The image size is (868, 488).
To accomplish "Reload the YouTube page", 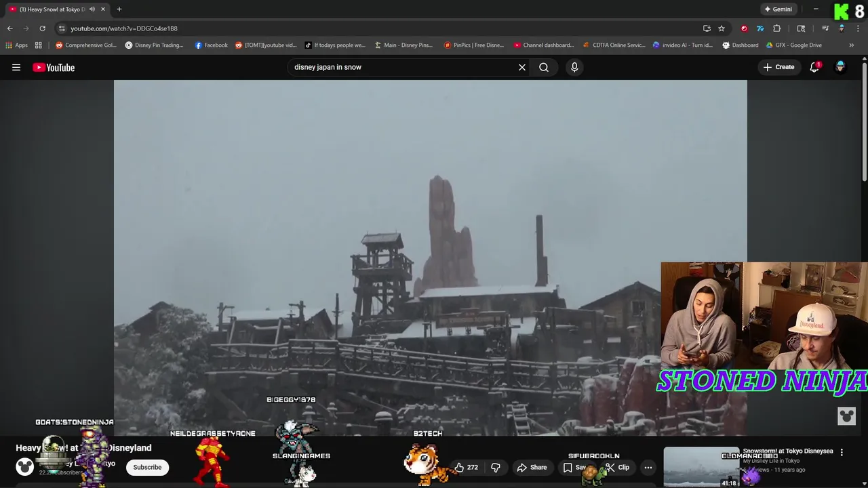I will [x=42, y=28].
